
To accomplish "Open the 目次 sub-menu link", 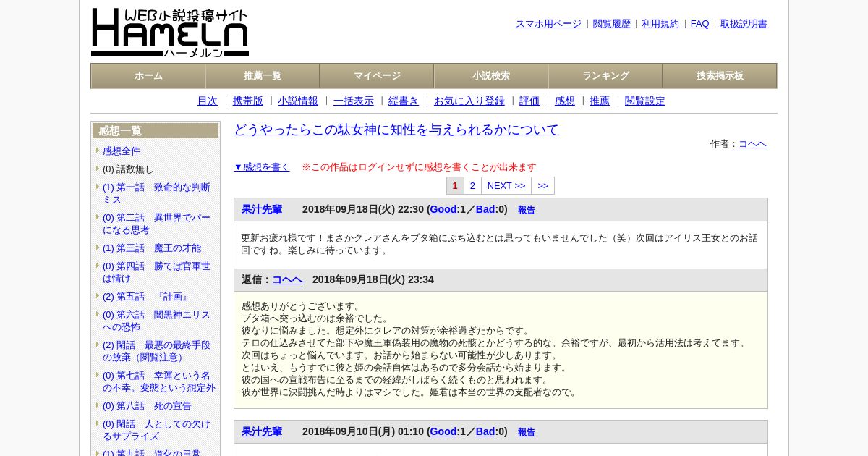I will (x=208, y=101).
